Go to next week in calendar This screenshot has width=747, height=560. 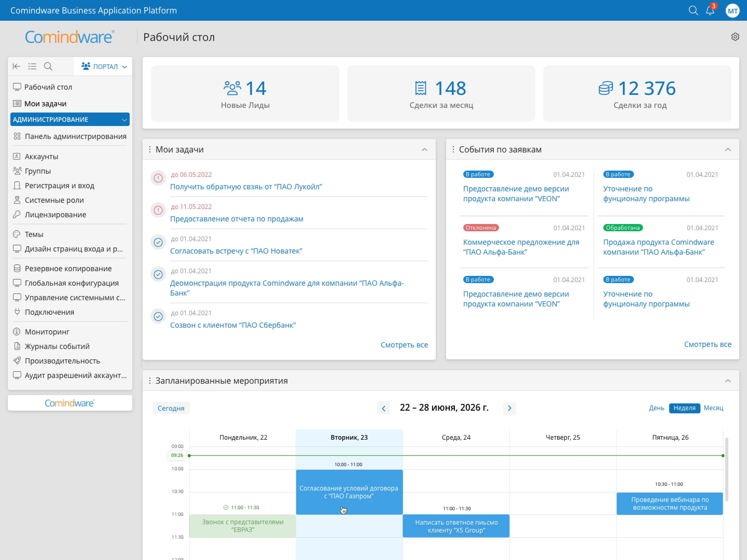(509, 408)
